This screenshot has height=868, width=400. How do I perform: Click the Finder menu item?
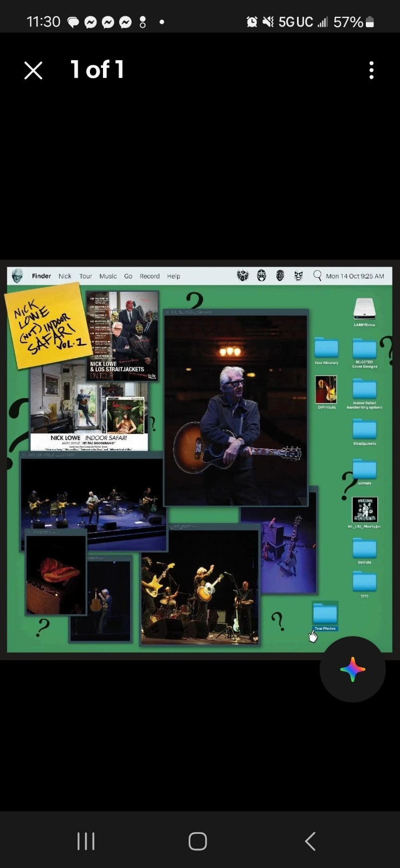(41, 276)
